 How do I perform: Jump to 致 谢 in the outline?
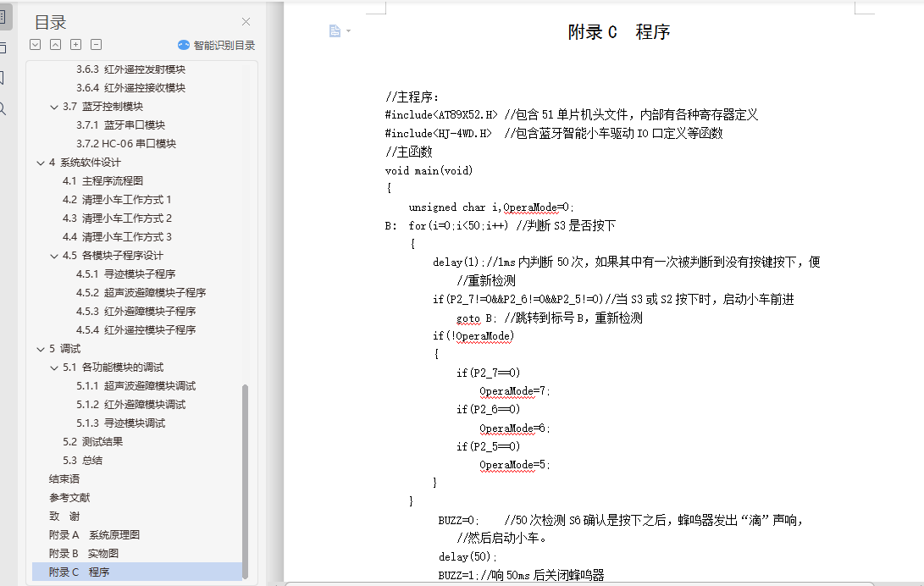coord(64,517)
